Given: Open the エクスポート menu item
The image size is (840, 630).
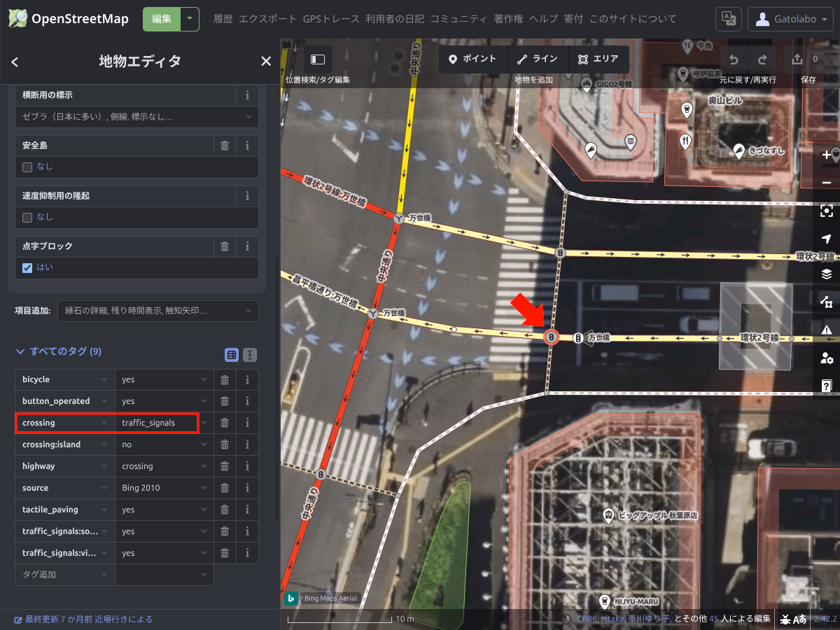Looking at the screenshot, I should point(268,19).
